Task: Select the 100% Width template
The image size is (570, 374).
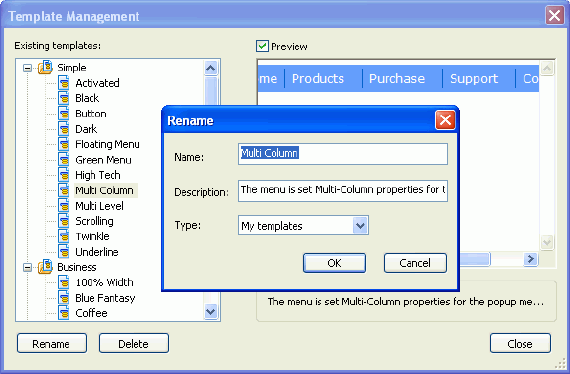Action: 104,282
